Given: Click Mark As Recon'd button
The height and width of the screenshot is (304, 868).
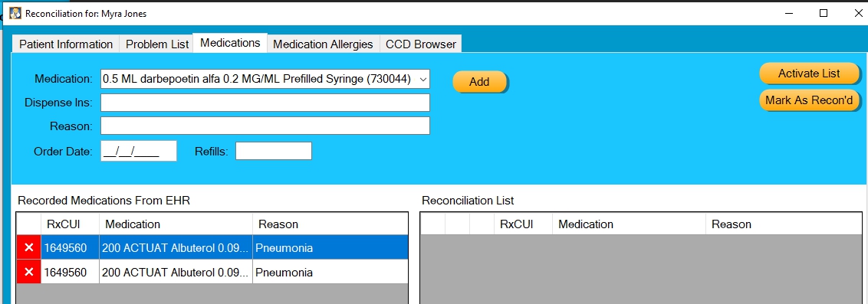Looking at the screenshot, I should [809, 100].
